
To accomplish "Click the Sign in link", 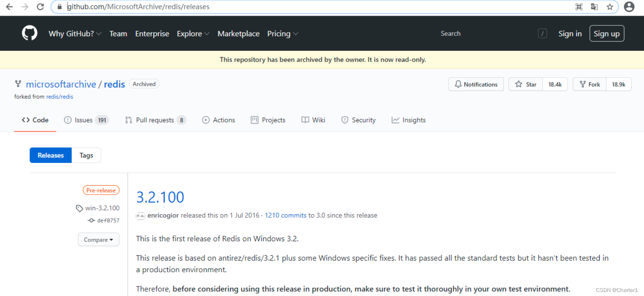I will [570, 33].
